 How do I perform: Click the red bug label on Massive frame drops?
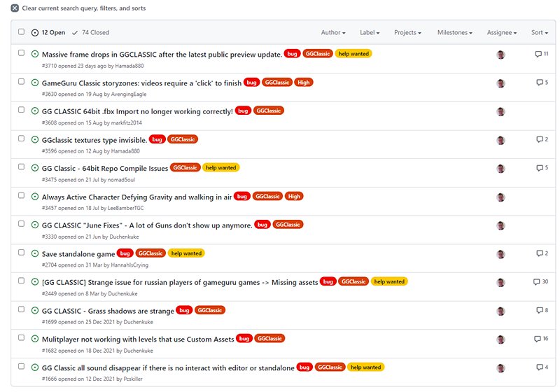pyautogui.click(x=292, y=54)
